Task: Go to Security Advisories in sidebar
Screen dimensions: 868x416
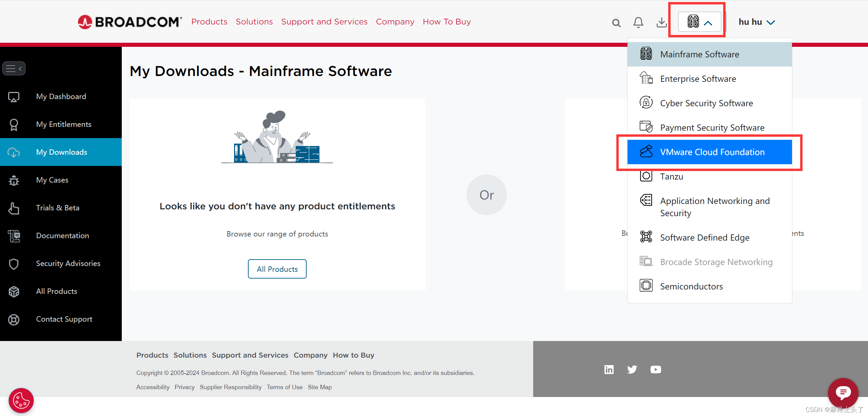Action: pyautogui.click(x=68, y=263)
